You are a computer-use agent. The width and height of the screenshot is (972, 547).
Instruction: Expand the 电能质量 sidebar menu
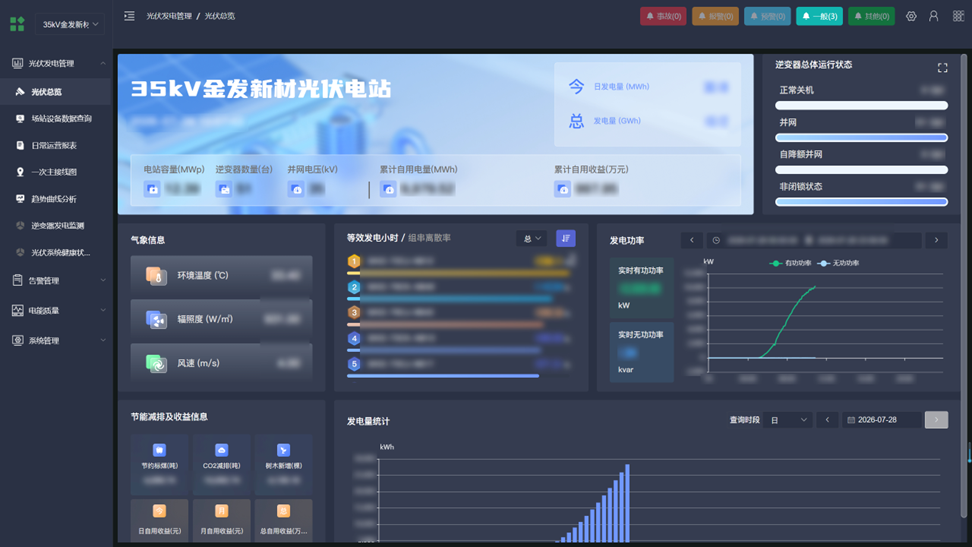click(57, 310)
